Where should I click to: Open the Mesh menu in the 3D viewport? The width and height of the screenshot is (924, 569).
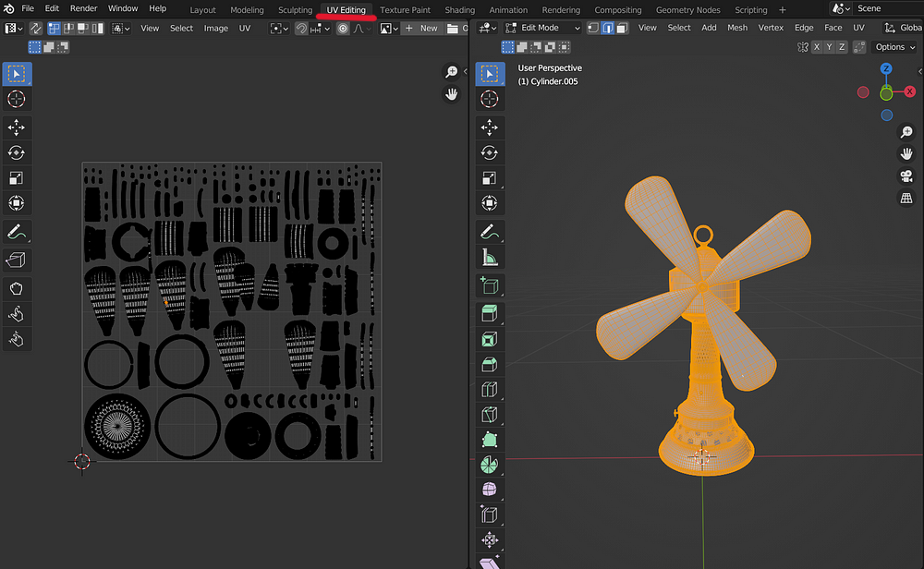click(x=737, y=28)
